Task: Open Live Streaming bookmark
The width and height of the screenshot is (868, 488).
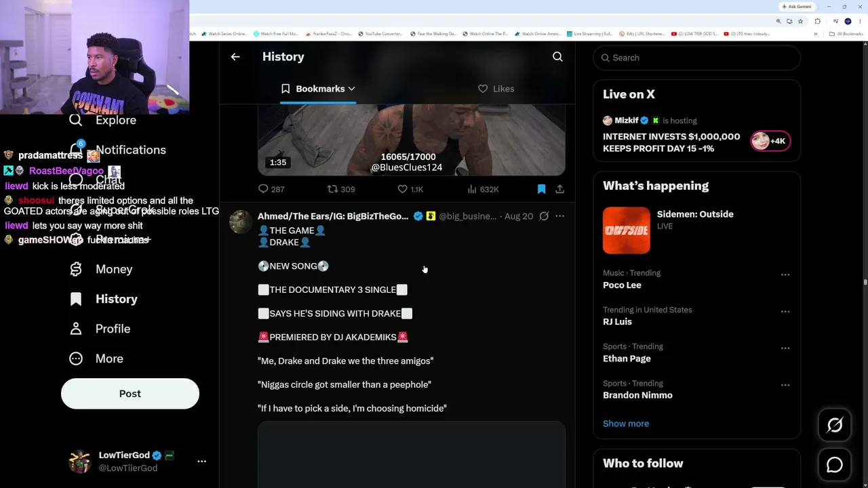Action: 589,34
